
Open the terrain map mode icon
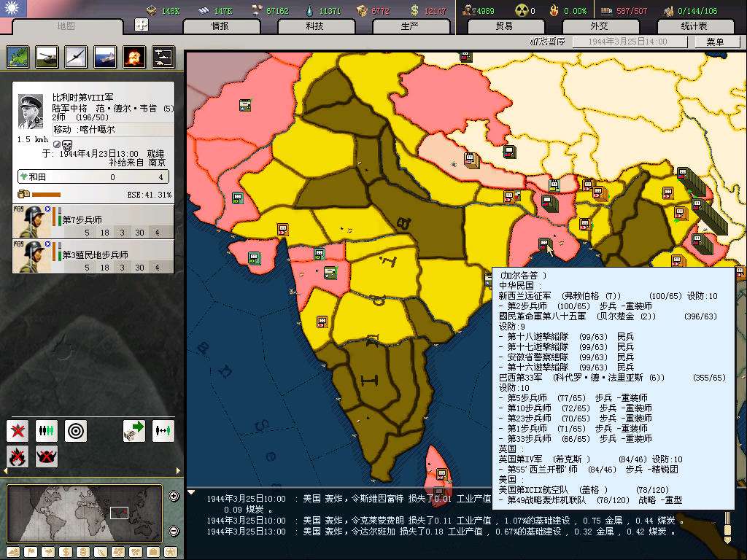click(13, 551)
